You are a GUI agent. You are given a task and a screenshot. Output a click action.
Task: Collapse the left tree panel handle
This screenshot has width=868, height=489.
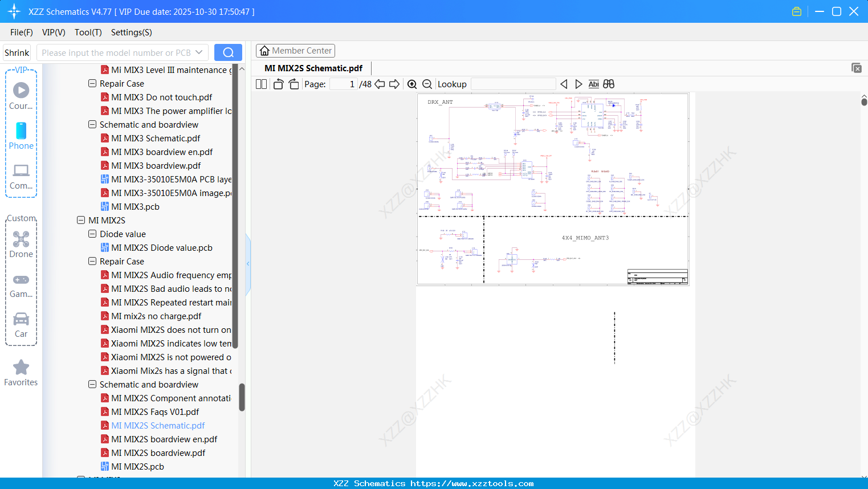coord(248,264)
